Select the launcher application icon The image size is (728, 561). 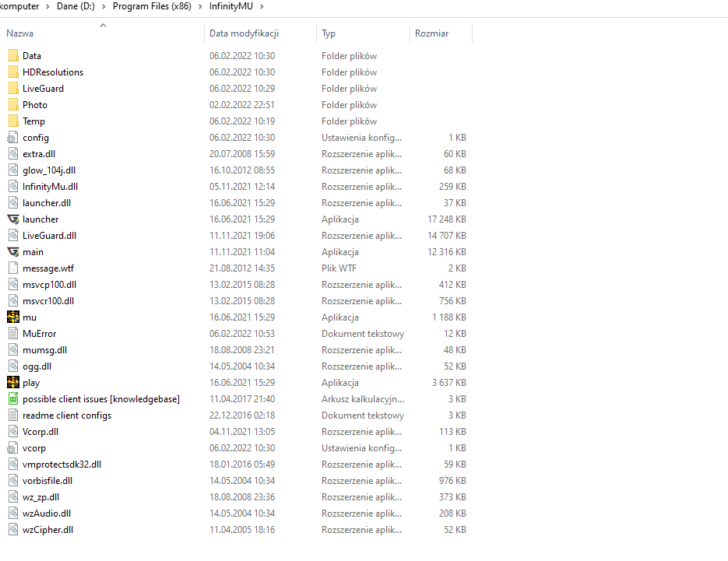[13, 219]
